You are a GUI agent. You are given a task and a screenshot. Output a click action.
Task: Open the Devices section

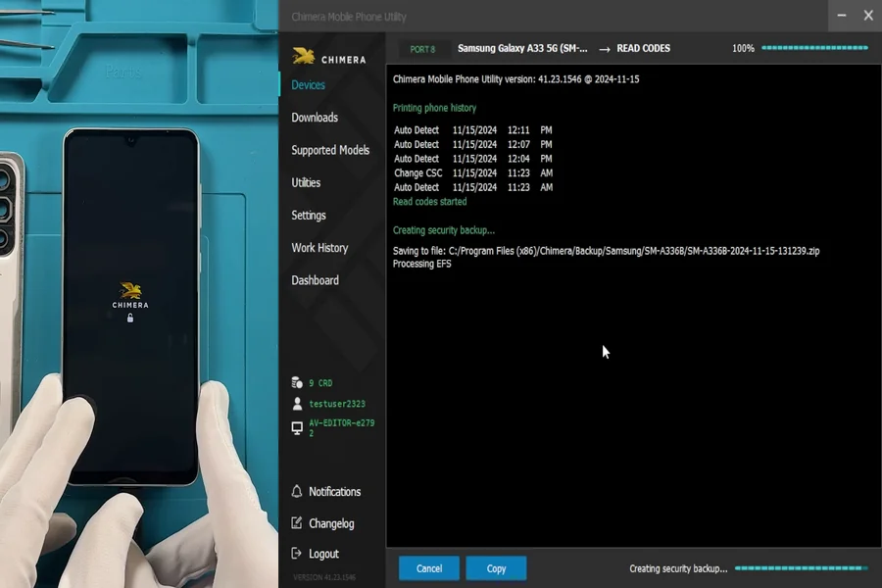(308, 85)
